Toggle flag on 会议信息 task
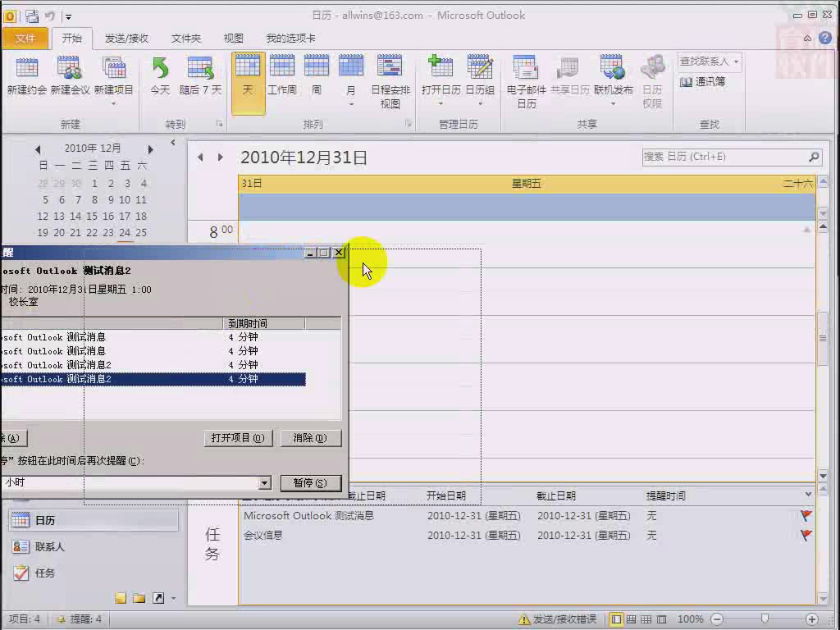 point(806,535)
